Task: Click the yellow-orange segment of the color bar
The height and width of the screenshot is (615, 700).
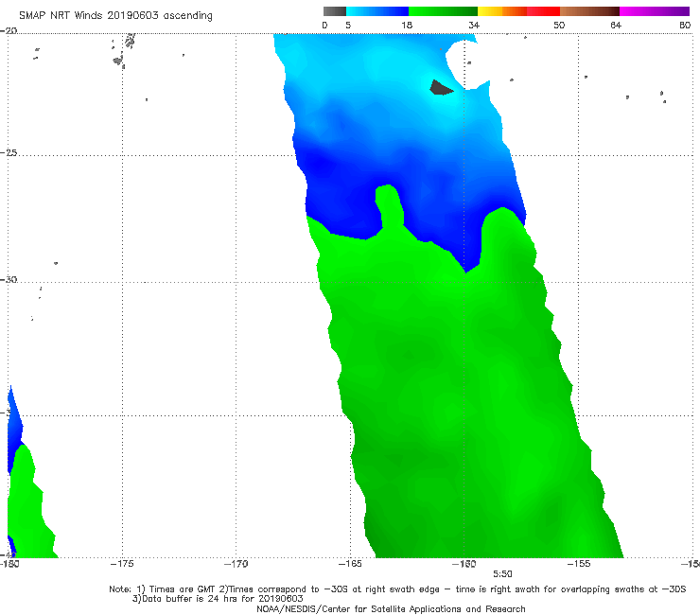Action: tap(502, 11)
